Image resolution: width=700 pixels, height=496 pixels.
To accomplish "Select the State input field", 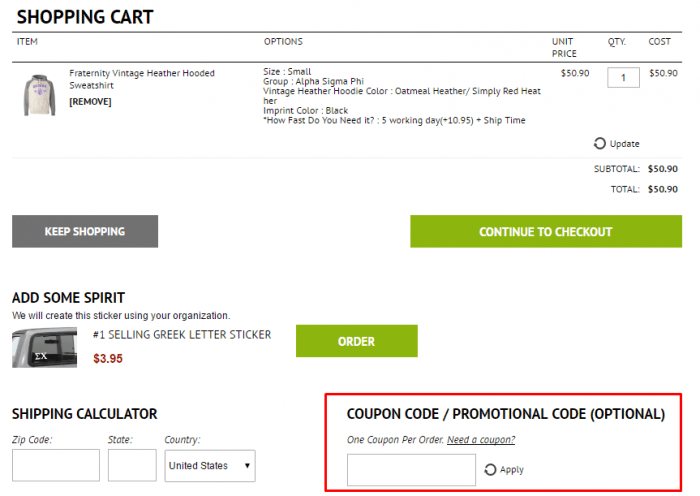I will (132, 465).
